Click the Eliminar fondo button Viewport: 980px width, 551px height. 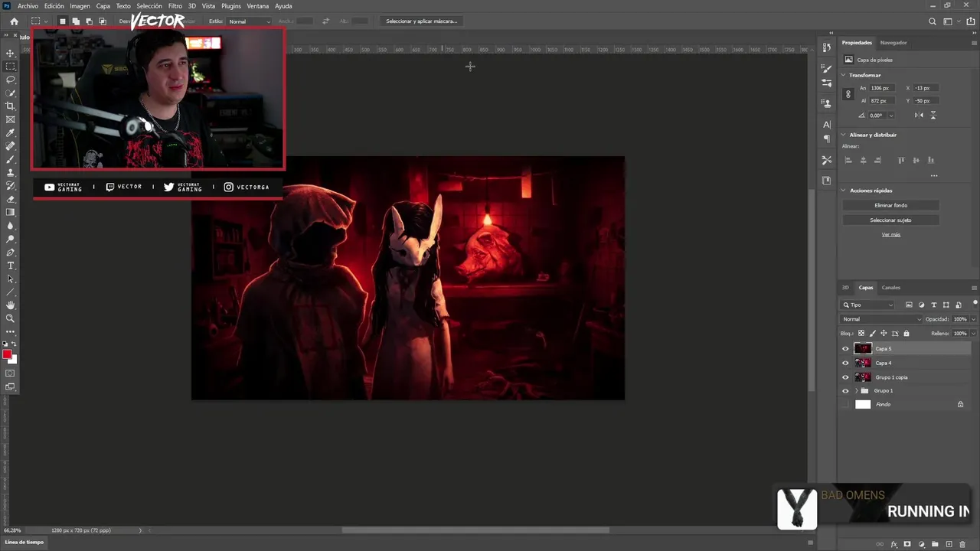891,205
